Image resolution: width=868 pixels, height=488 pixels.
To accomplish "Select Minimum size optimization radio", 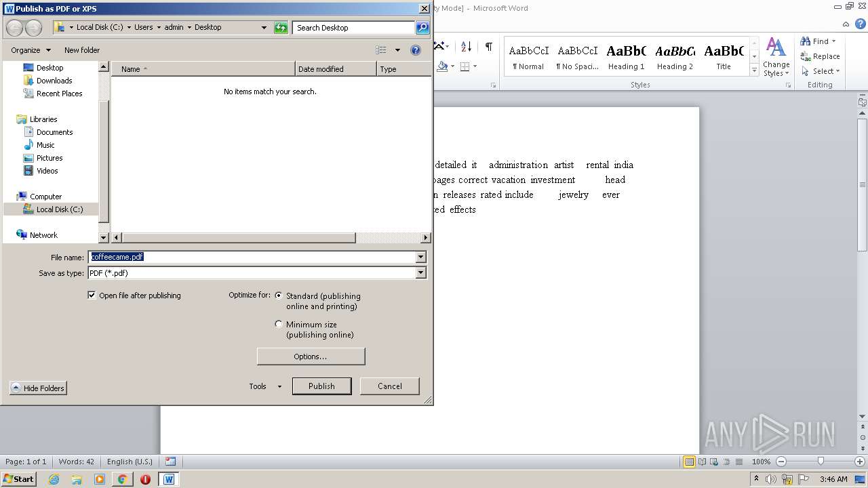I will (x=279, y=324).
